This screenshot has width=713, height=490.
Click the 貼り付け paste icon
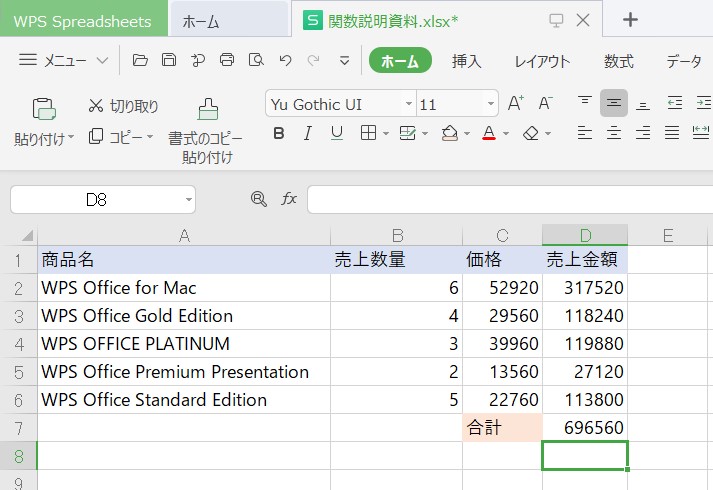pos(44,109)
